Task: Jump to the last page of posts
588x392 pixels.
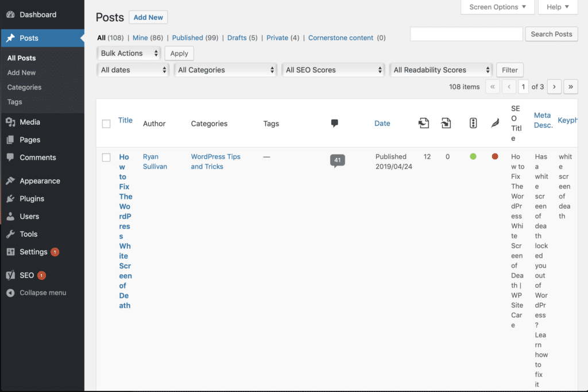Action: pyautogui.click(x=571, y=87)
